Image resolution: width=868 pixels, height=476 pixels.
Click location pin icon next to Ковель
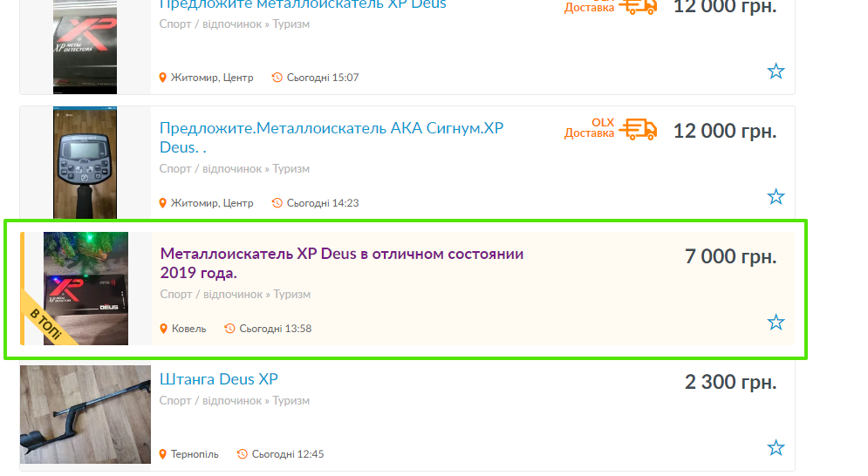(163, 329)
